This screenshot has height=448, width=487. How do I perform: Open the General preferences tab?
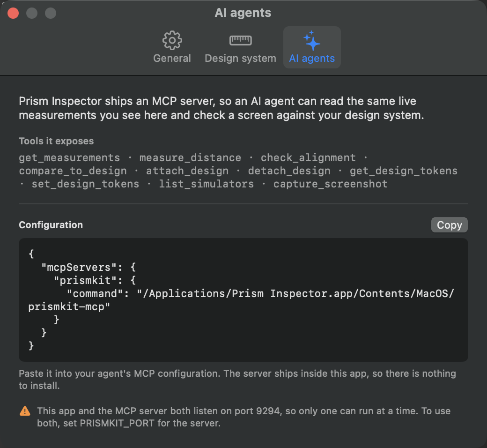pyautogui.click(x=172, y=47)
